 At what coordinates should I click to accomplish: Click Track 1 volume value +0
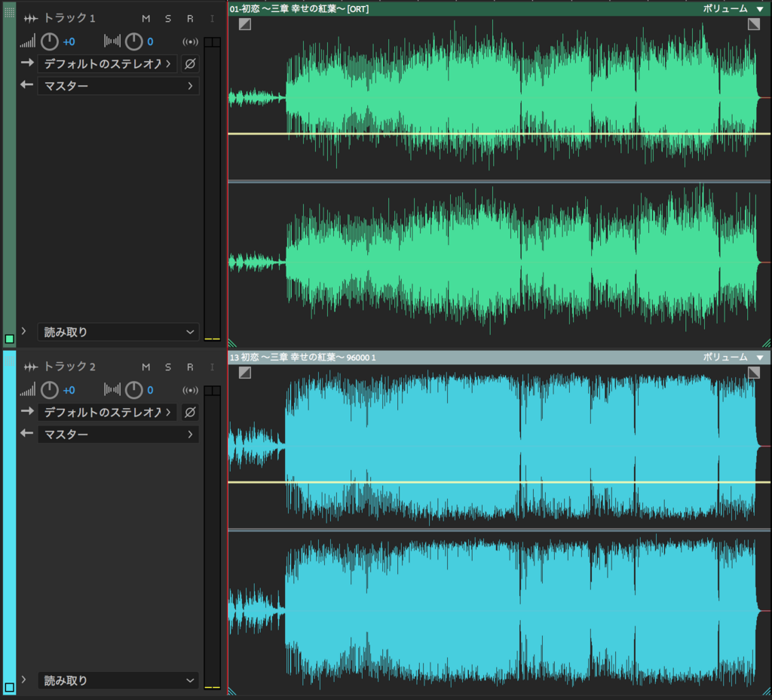(69, 42)
